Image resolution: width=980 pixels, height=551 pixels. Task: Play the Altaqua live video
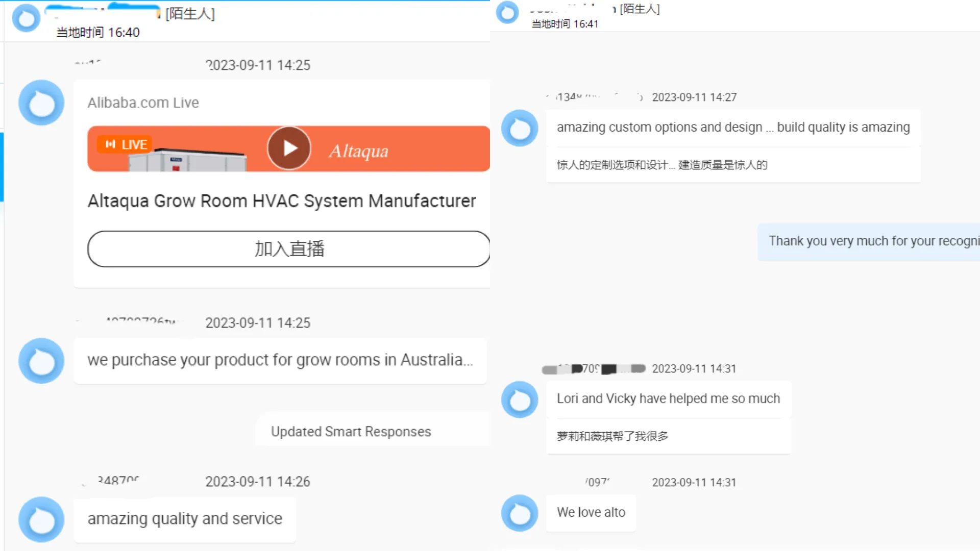tap(289, 148)
